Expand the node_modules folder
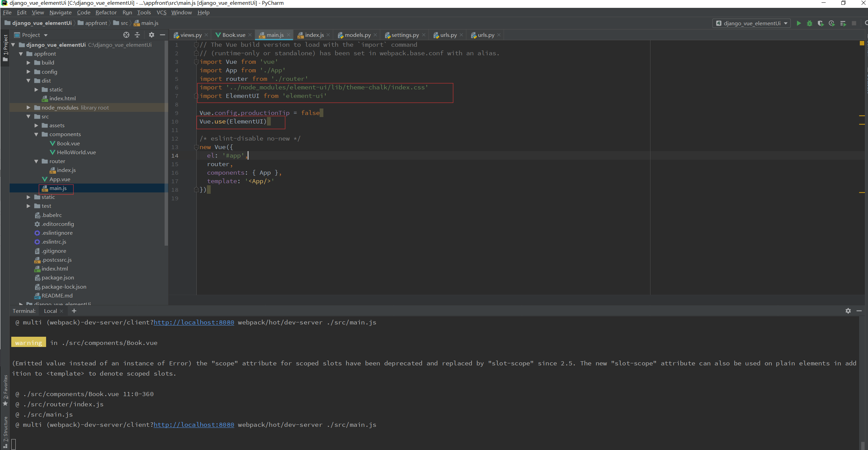The height and width of the screenshot is (450, 868). (28, 107)
